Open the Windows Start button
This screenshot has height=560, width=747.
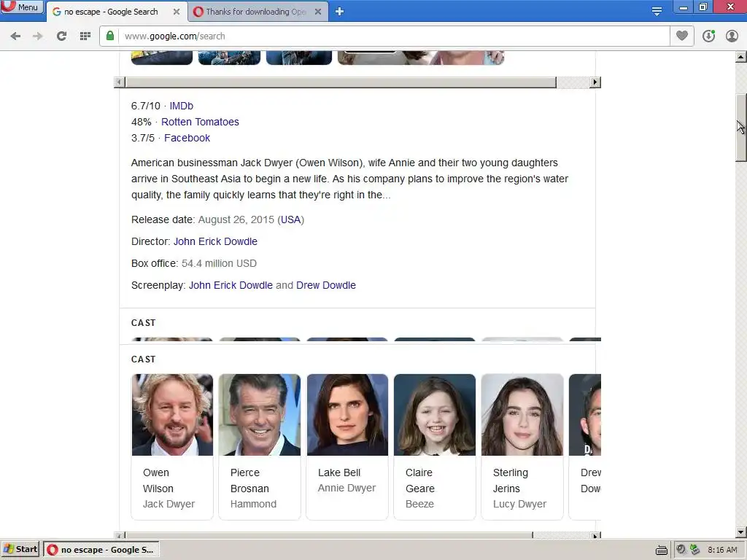tap(20, 550)
